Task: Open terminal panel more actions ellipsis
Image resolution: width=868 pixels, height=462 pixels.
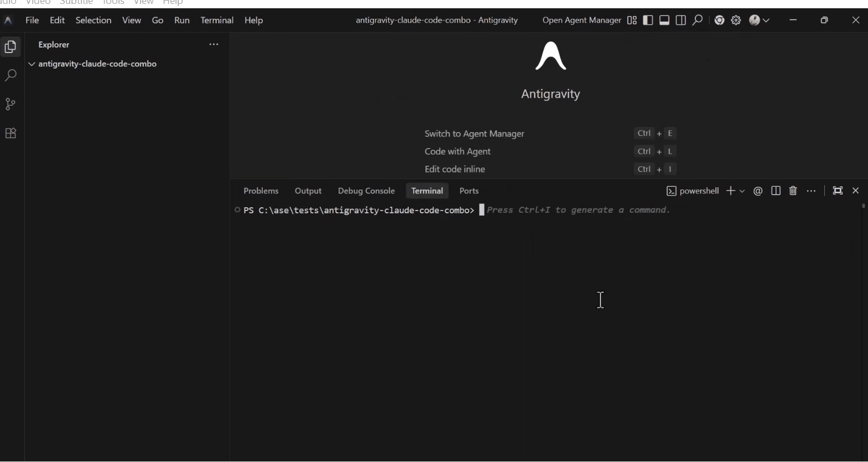Action: [811, 191]
